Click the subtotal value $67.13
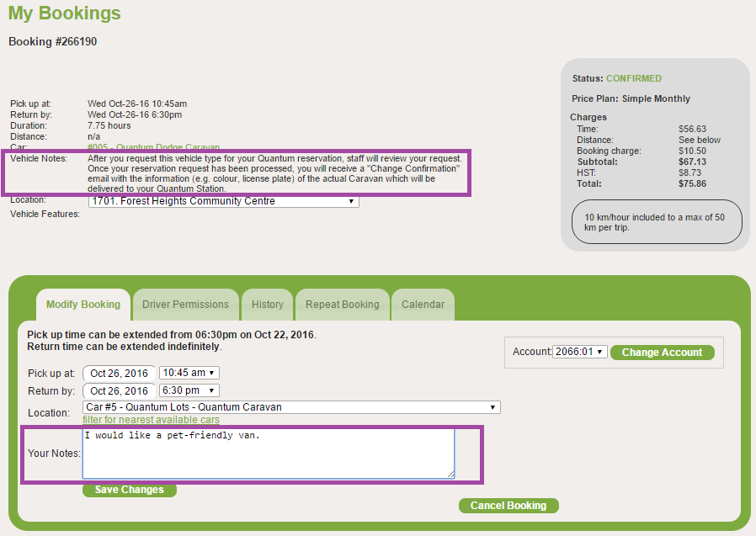The image size is (756, 536). (692, 162)
